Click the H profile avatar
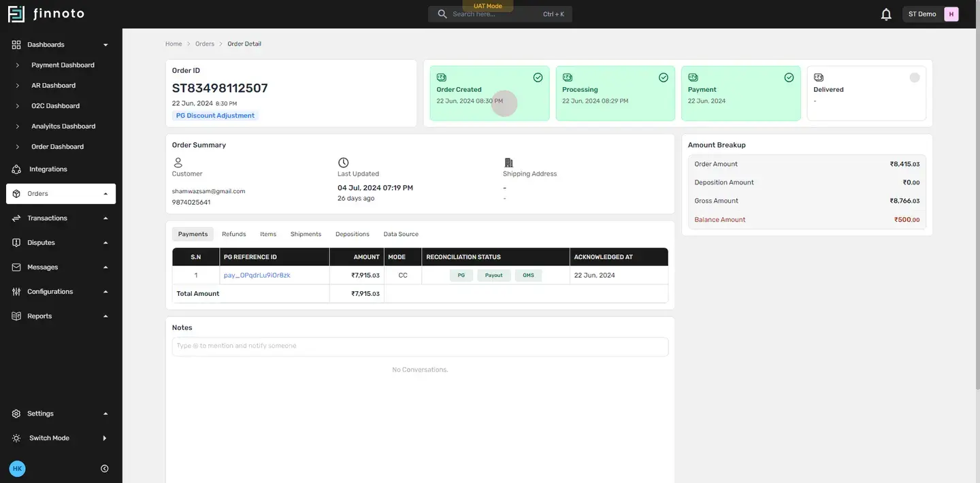The height and width of the screenshot is (483, 980). [x=951, y=14]
